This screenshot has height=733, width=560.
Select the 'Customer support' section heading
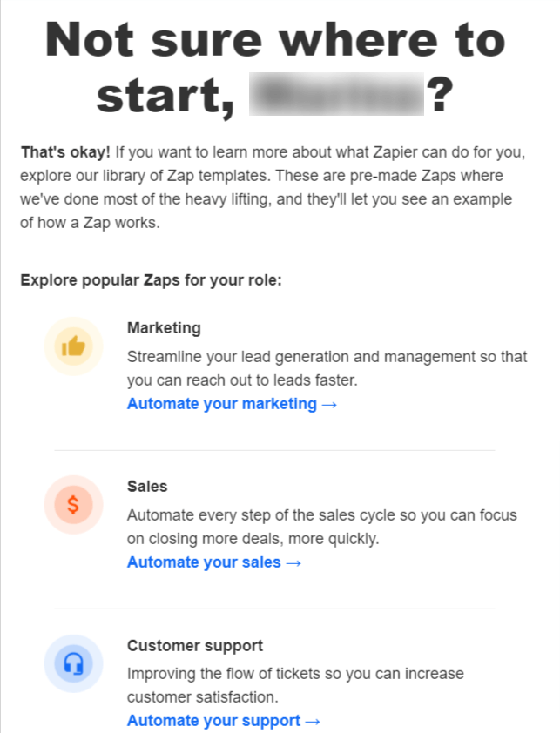(x=195, y=646)
